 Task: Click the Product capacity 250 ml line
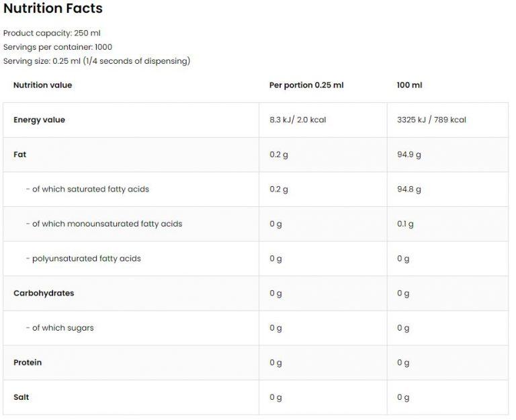point(52,33)
